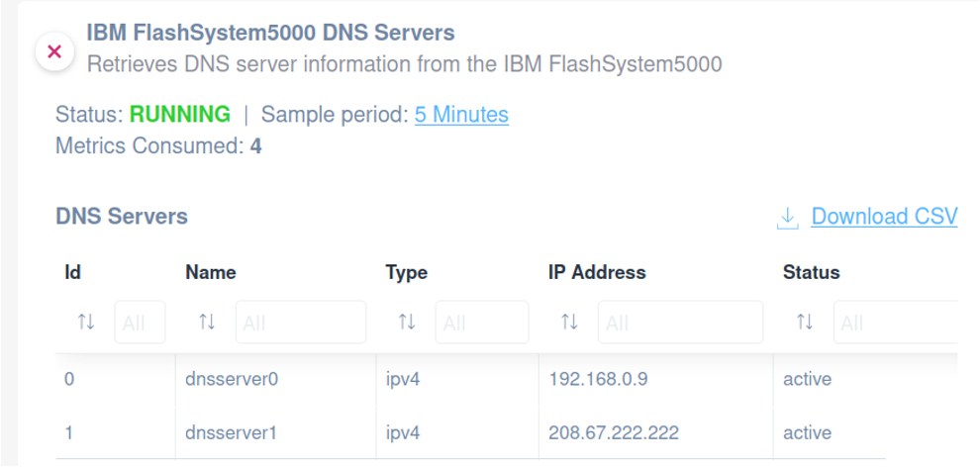Sort table by IP Address column arrows

(569, 323)
